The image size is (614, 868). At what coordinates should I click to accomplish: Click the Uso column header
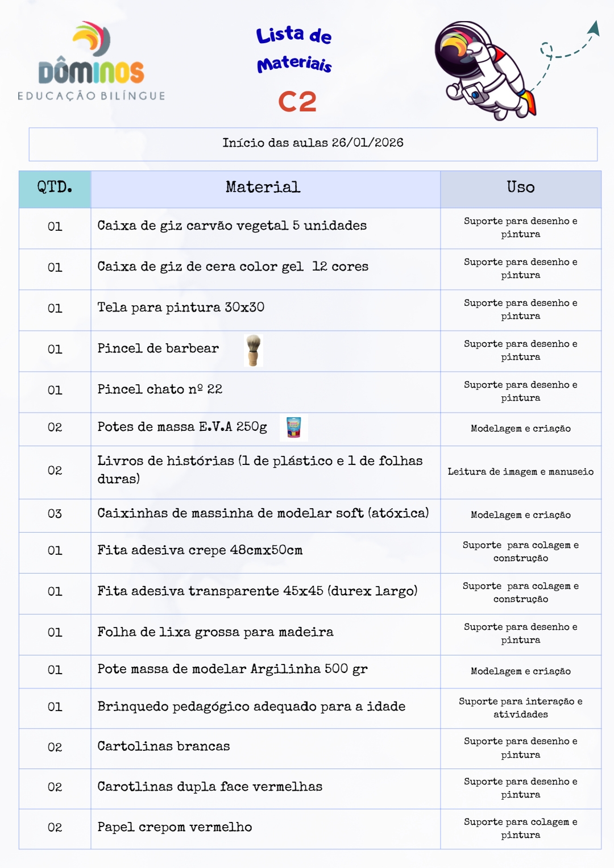tap(520, 188)
